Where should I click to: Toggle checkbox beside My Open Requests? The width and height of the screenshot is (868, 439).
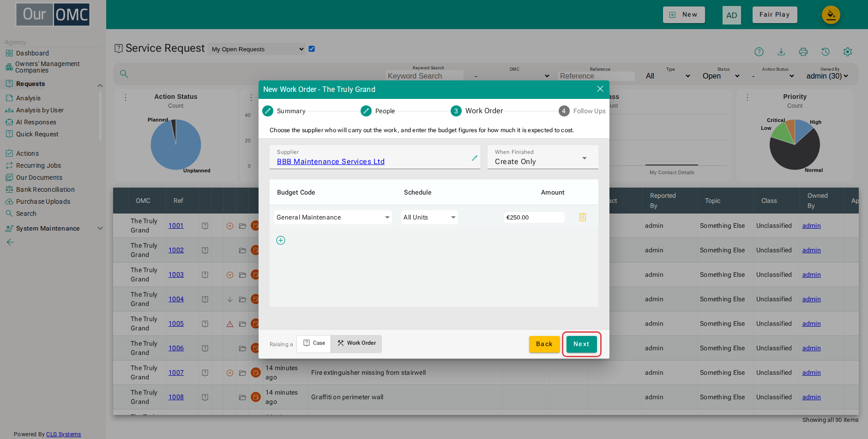click(x=312, y=49)
